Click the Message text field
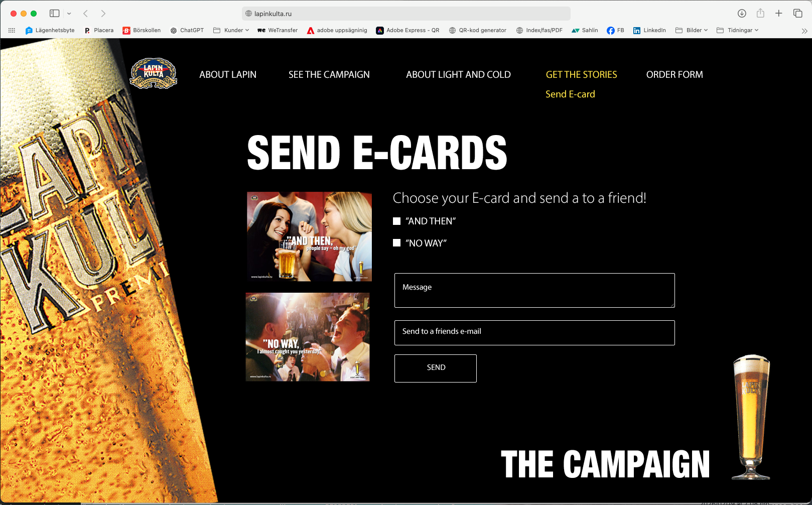 coord(534,290)
